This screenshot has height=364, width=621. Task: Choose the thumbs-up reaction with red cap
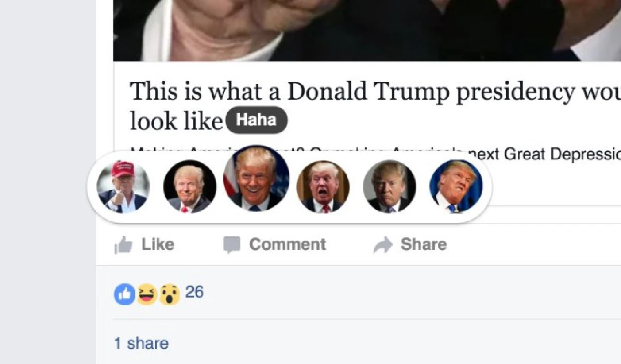(x=123, y=186)
